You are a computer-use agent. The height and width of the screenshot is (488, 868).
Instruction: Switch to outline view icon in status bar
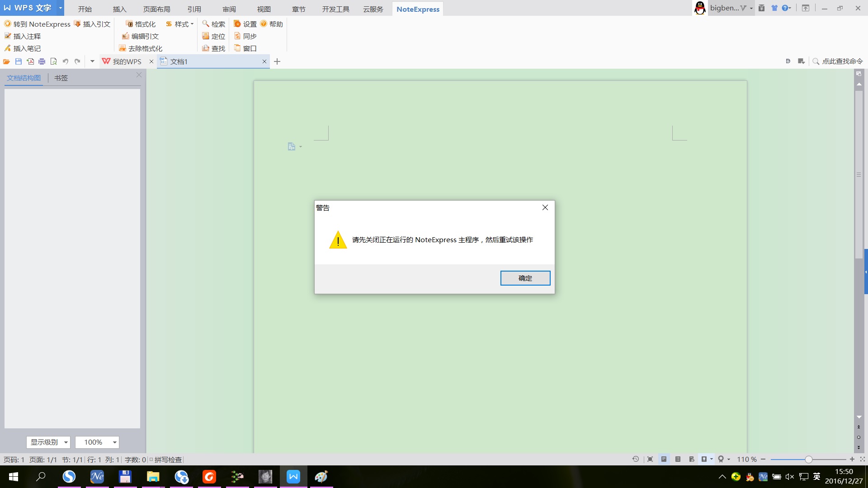tap(678, 459)
